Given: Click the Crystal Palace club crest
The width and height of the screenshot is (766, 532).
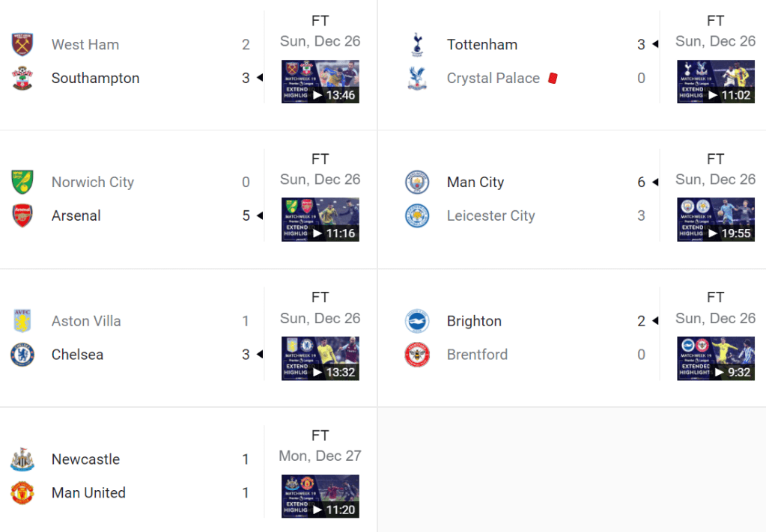Looking at the screenshot, I should tap(417, 78).
